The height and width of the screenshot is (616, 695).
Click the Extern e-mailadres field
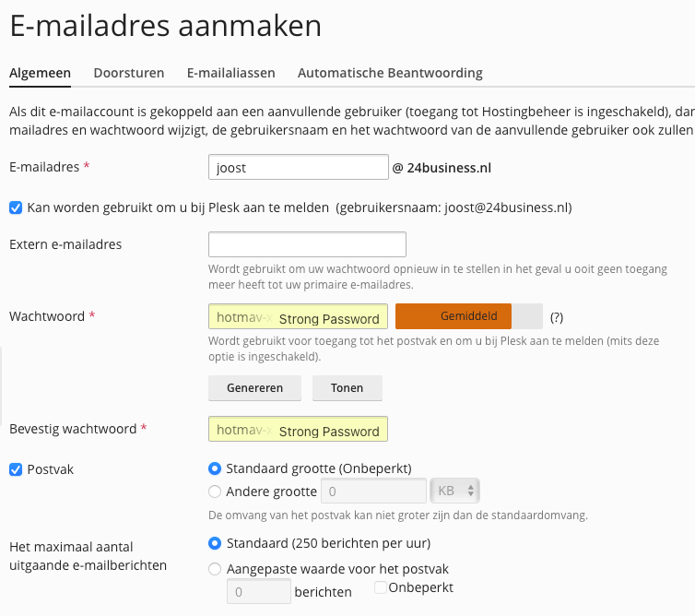coord(307,244)
